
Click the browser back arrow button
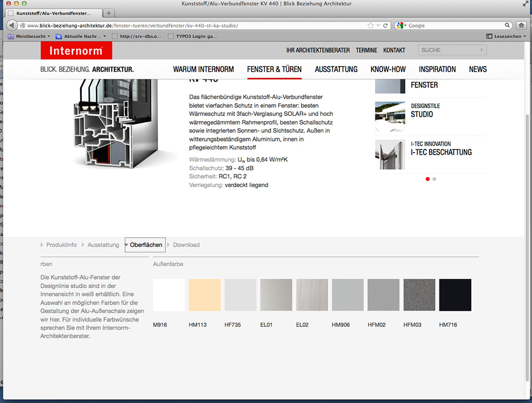[12, 26]
